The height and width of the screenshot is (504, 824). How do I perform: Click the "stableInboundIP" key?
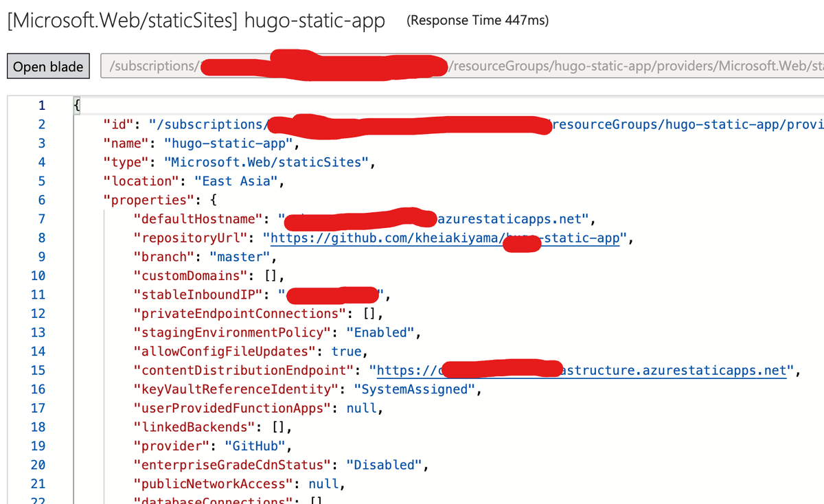197,295
